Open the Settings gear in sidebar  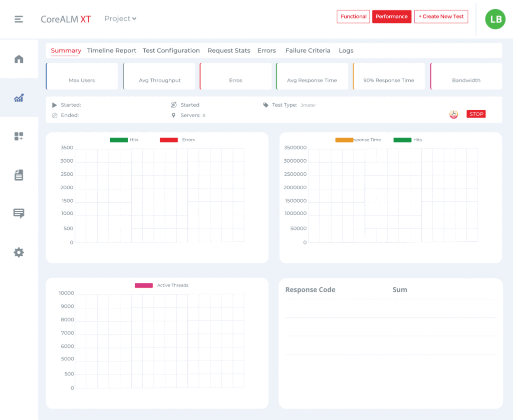[19, 252]
